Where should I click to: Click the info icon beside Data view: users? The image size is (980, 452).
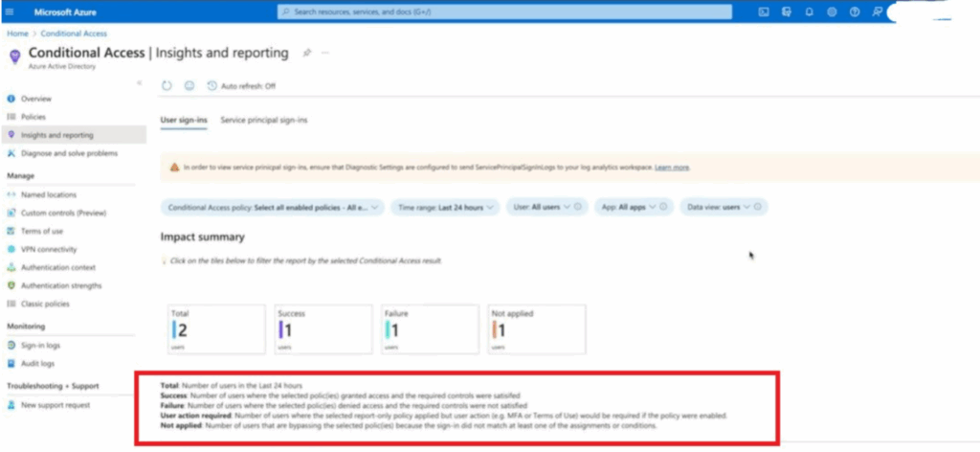[758, 207]
